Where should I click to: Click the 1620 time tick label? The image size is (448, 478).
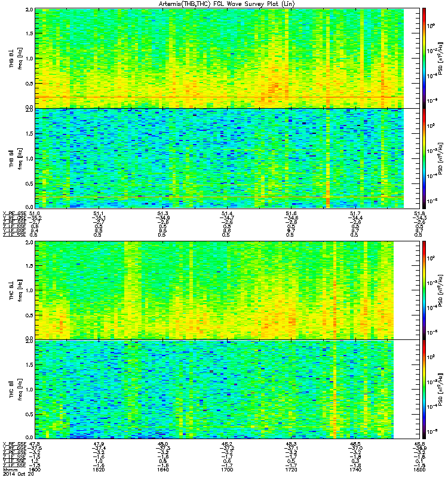tap(98, 470)
